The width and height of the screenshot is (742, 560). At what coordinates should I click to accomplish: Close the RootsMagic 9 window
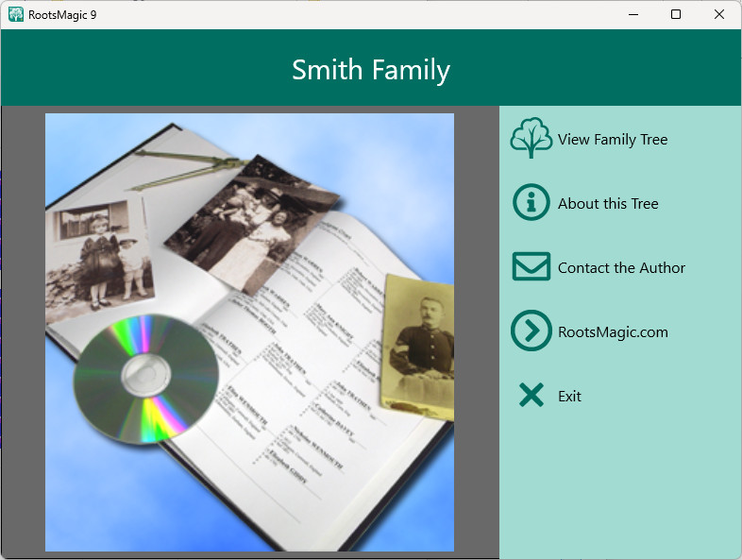[x=719, y=14]
